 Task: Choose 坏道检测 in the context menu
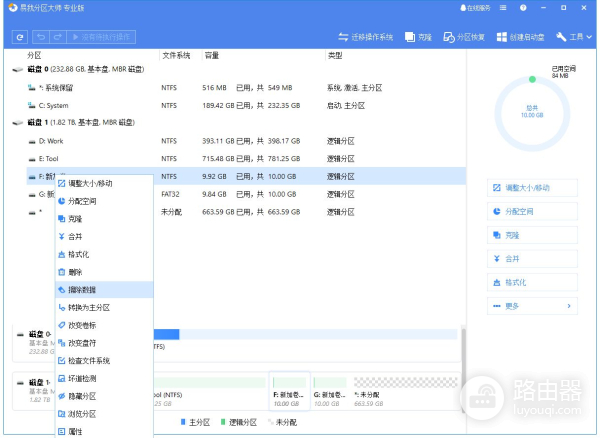(104, 378)
